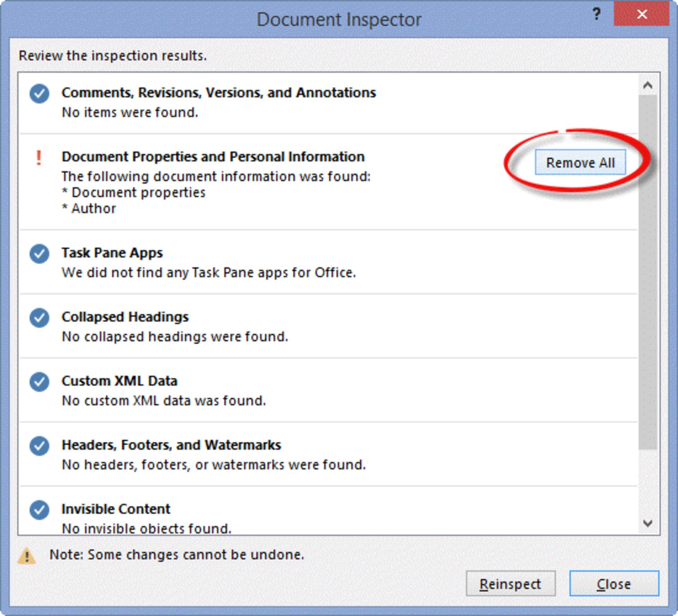Select the 'Custom XML Data' heading
Image resolution: width=678 pixels, height=616 pixels.
click(120, 381)
